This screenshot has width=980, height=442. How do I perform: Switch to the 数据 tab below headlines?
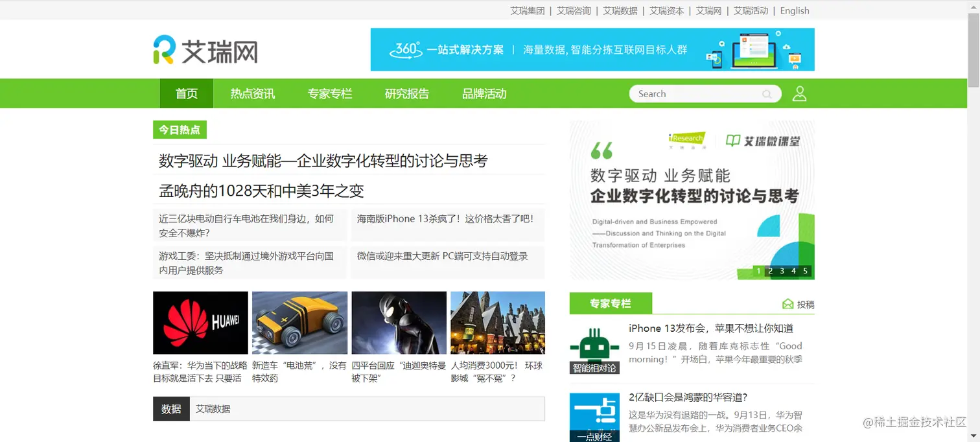point(171,408)
